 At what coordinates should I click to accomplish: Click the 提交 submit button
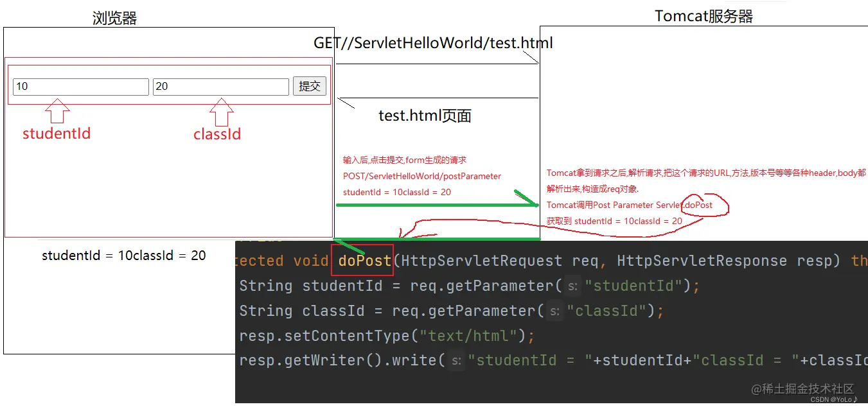coord(310,86)
